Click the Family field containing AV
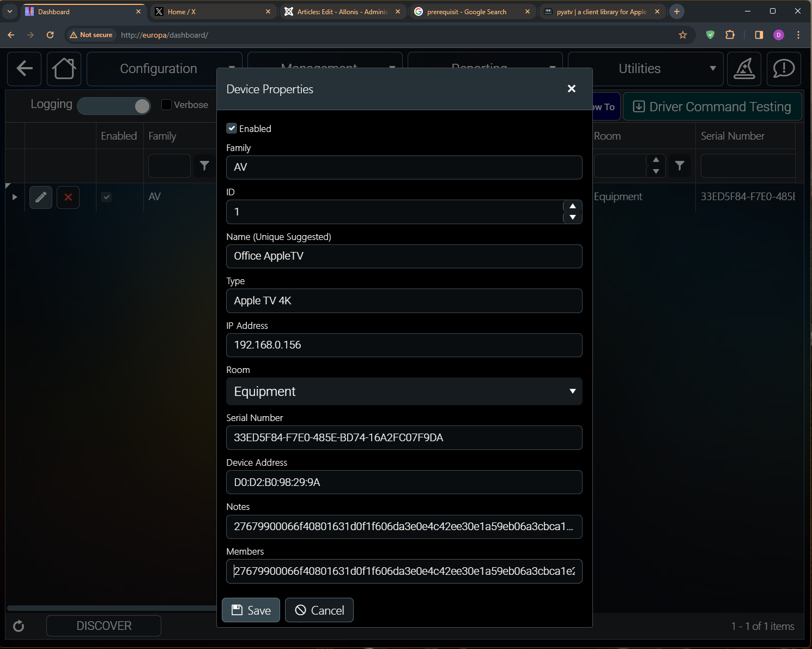Image resolution: width=812 pixels, height=649 pixels. (x=404, y=167)
